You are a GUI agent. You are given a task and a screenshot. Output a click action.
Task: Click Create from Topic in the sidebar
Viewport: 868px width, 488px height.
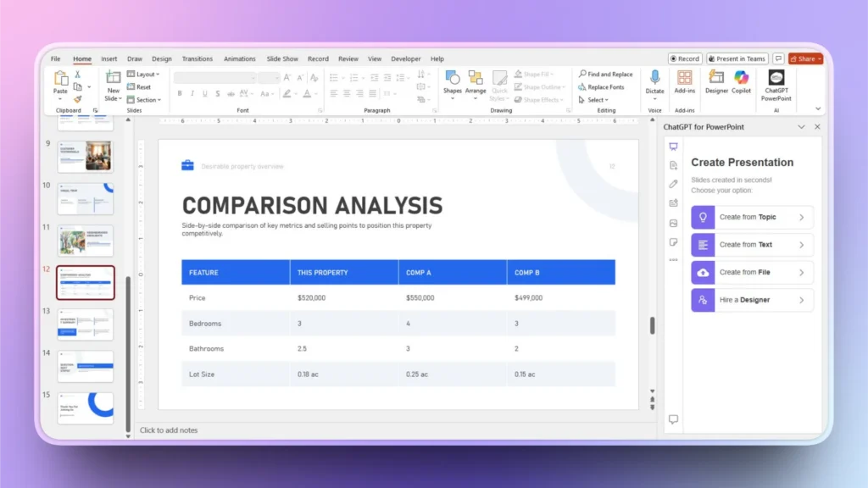pos(751,218)
